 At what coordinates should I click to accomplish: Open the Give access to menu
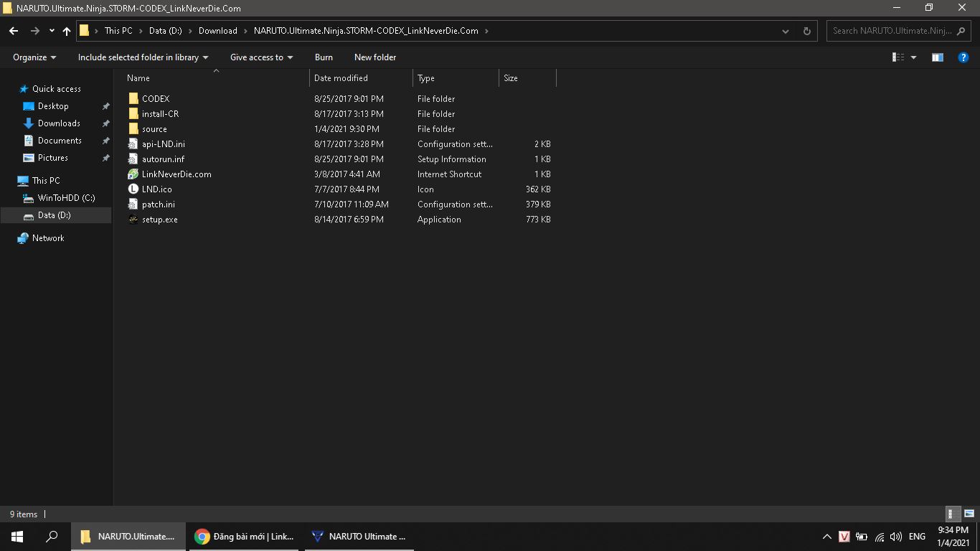pos(261,57)
